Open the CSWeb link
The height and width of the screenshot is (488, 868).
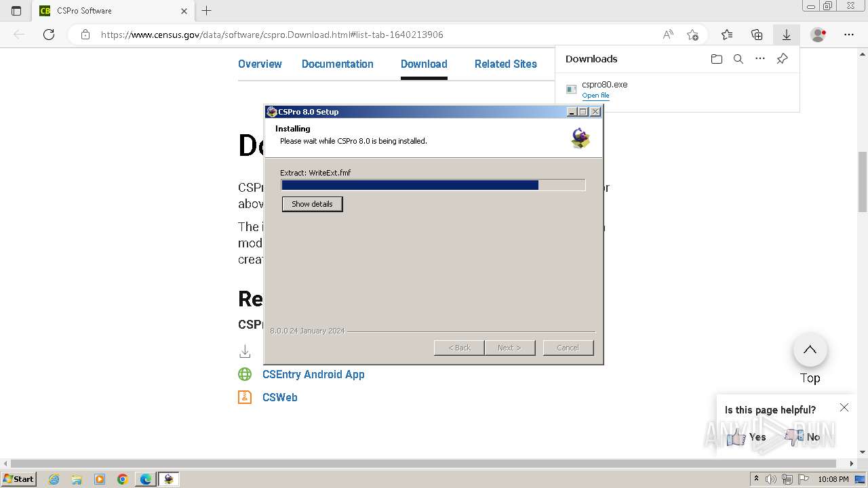click(x=280, y=397)
